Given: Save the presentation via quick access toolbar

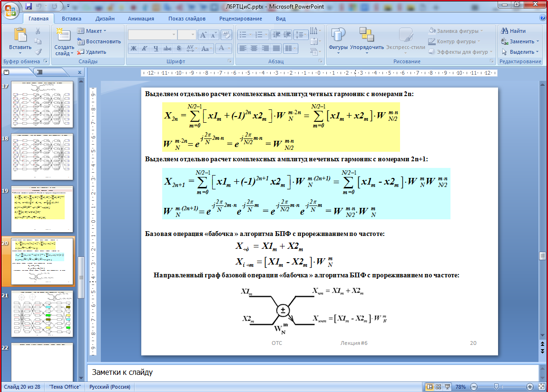Looking at the screenshot, I should pos(29,7).
